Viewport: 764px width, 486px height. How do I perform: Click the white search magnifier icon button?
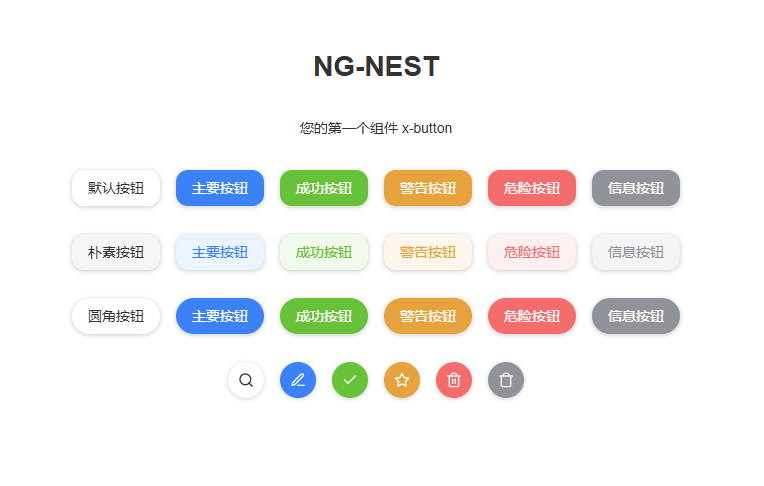pyautogui.click(x=246, y=380)
